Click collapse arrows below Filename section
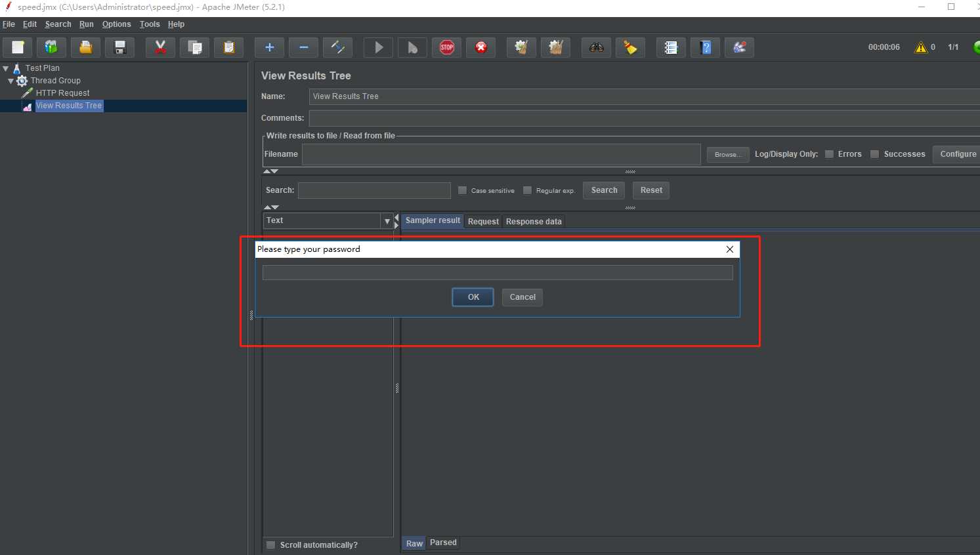Viewport: 980px width, 555px height. [x=270, y=171]
